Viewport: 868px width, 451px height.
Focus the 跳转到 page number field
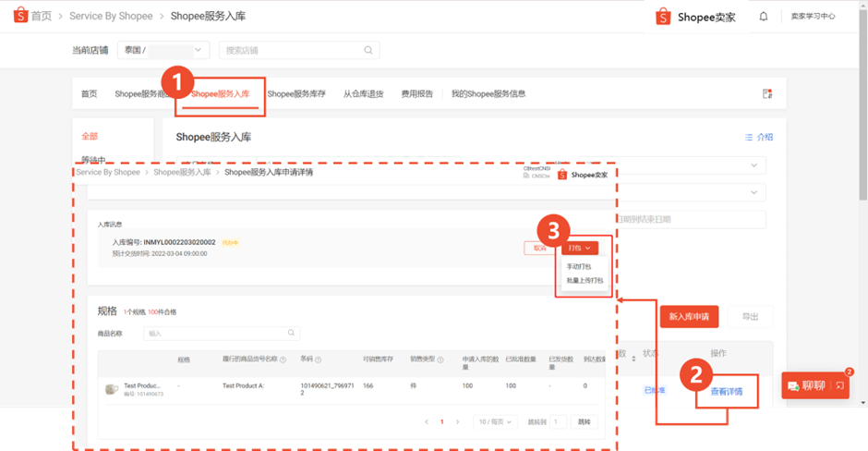point(558,421)
